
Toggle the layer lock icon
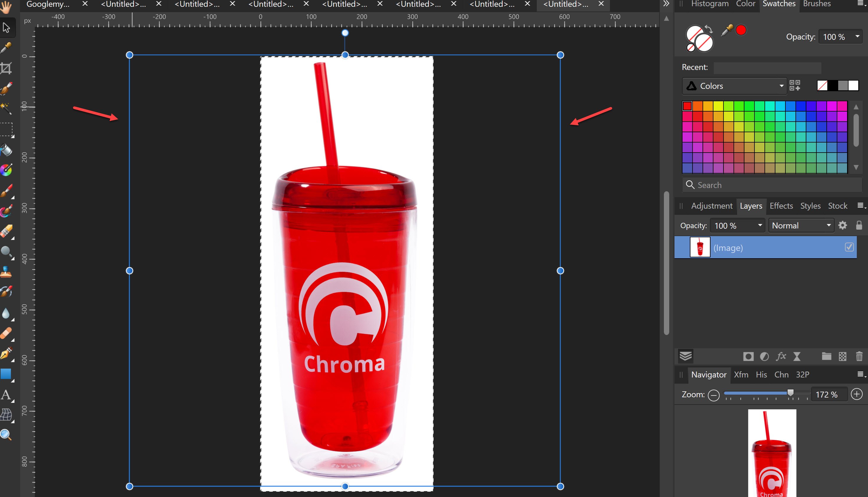859,225
